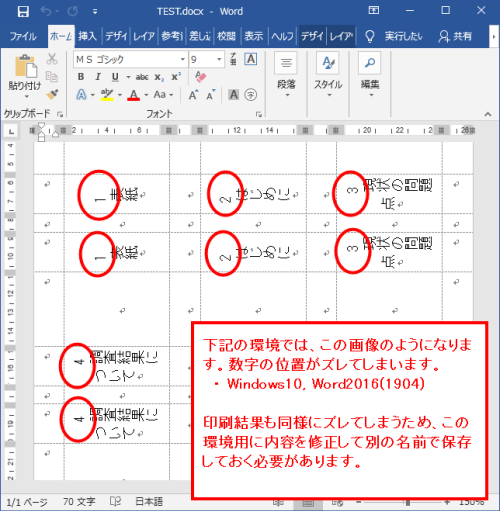Zoom out with the minus icon
Viewport: 500px width, 511px height.
pyautogui.click(x=358, y=503)
